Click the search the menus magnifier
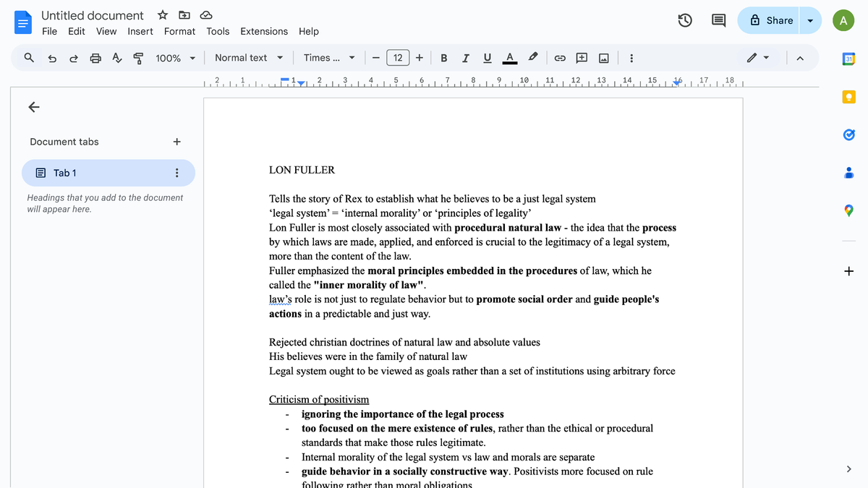Viewport: 868px width, 488px height. (x=29, y=58)
